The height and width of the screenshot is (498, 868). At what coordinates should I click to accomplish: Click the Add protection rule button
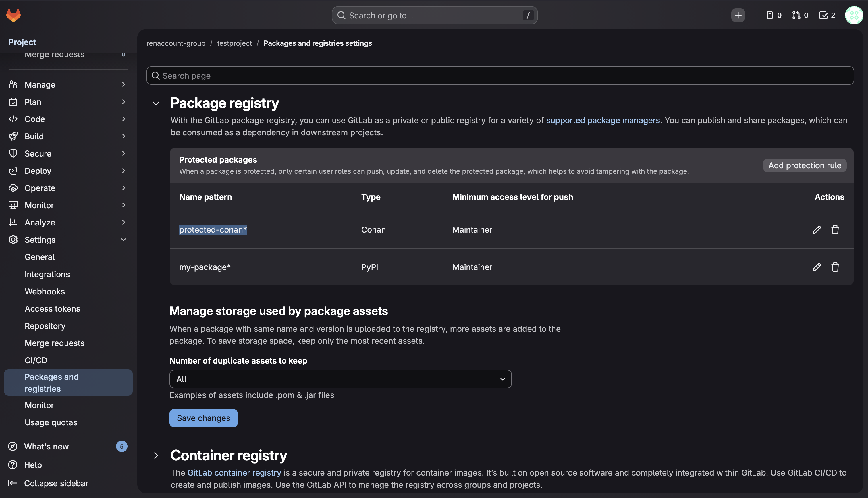805,165
